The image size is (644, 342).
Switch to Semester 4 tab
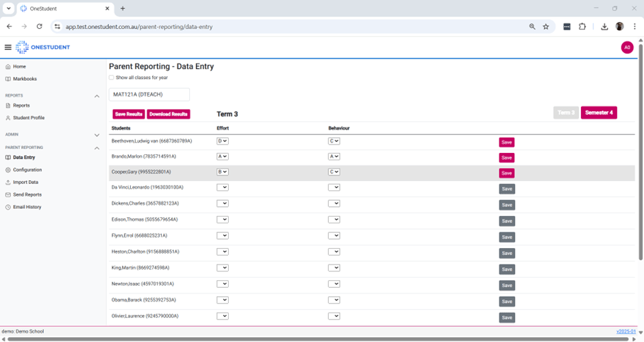click(598, 112)
